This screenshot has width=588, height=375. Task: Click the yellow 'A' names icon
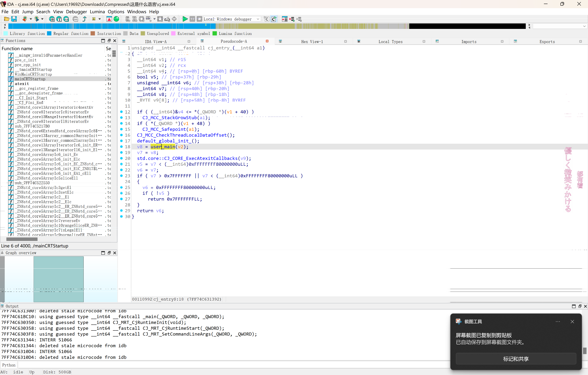tap(94, 19)
